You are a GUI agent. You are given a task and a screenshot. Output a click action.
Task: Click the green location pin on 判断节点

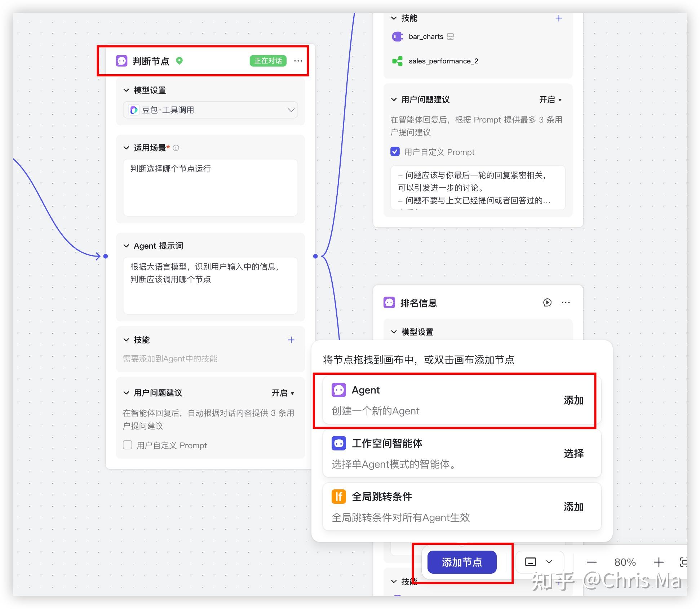(x=179, y=61)
